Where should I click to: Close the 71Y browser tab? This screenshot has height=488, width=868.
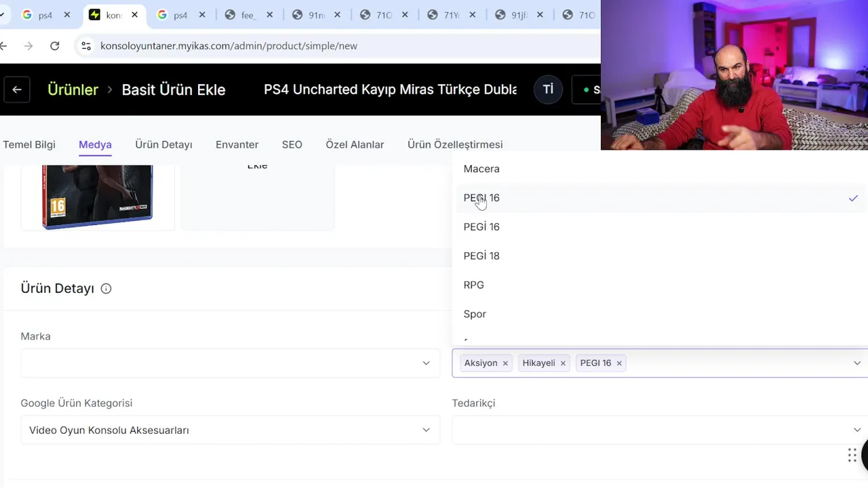pyautogui.click(x=473, y=15)
